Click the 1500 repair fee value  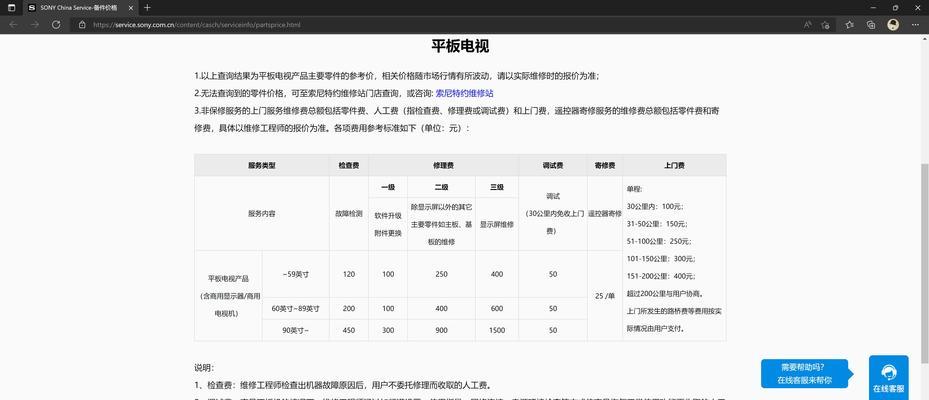point(496,330)
